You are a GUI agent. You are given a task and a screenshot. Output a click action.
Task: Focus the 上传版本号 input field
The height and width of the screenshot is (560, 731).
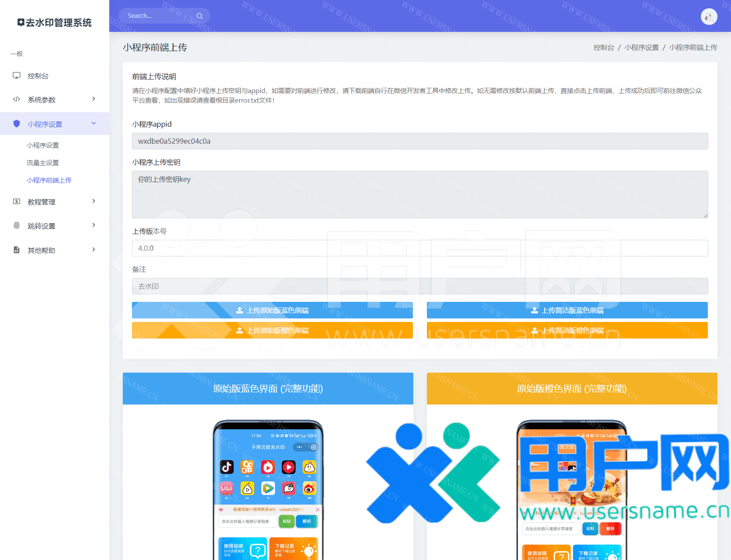point(419,248)
